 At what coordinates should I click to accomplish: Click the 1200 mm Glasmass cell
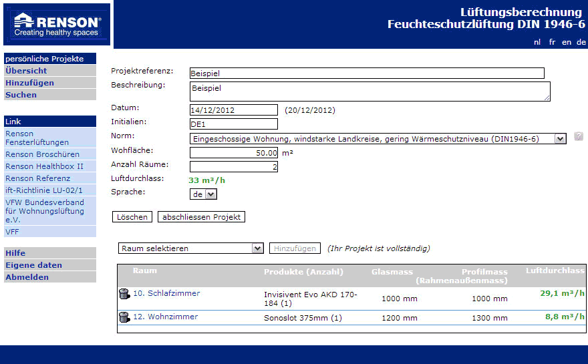point(400,318)
